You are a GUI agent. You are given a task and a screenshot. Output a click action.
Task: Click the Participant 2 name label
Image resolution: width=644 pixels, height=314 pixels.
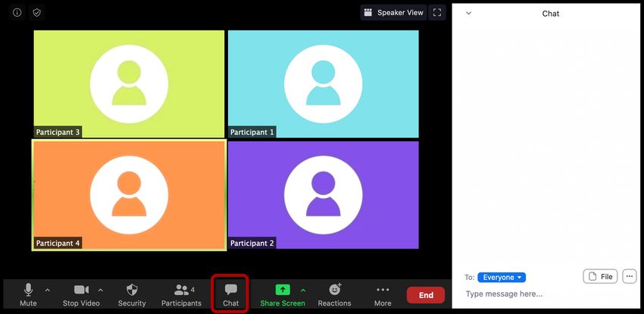pyautogui.click(x=252, y=243)
